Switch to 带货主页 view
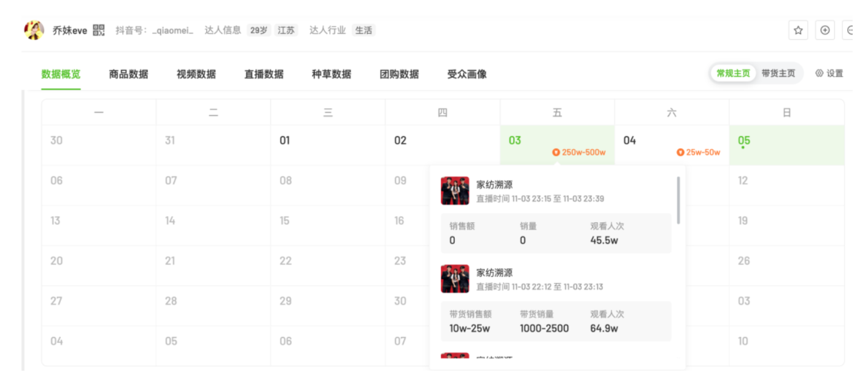This screenshot has width=868, height=383. 778,74
